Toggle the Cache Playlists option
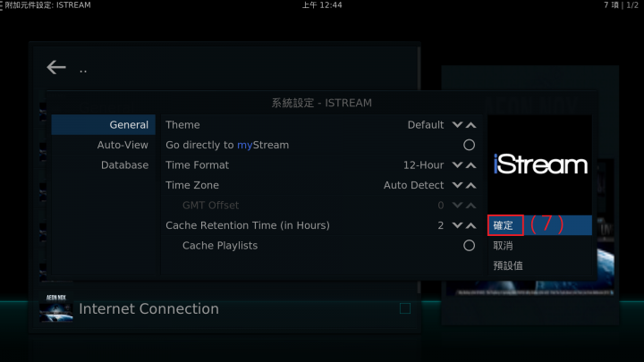This screenshot has width=644, height=362. (469, 246)
